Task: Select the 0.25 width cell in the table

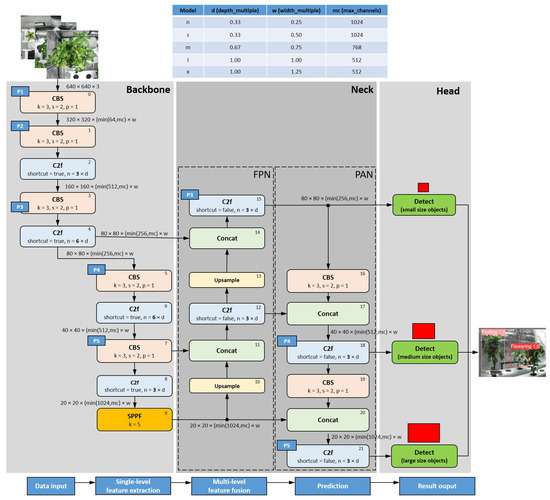Action: point(296,22)
